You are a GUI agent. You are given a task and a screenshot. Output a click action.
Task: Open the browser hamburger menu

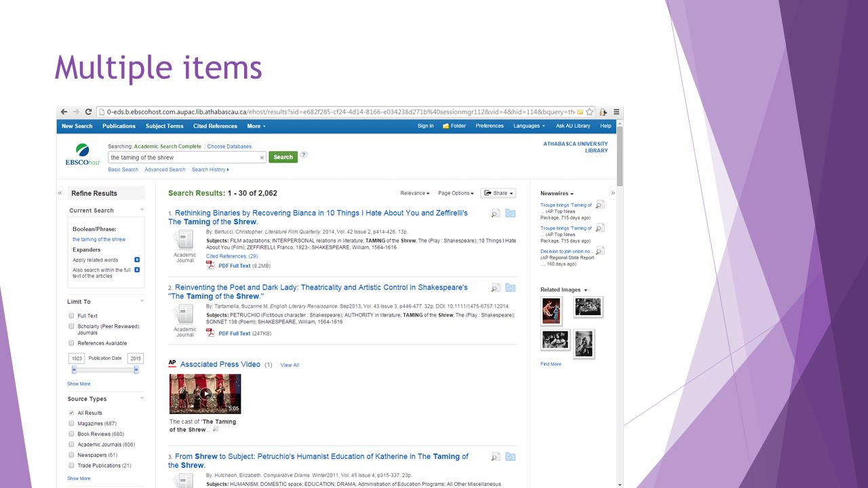[616, 112]
